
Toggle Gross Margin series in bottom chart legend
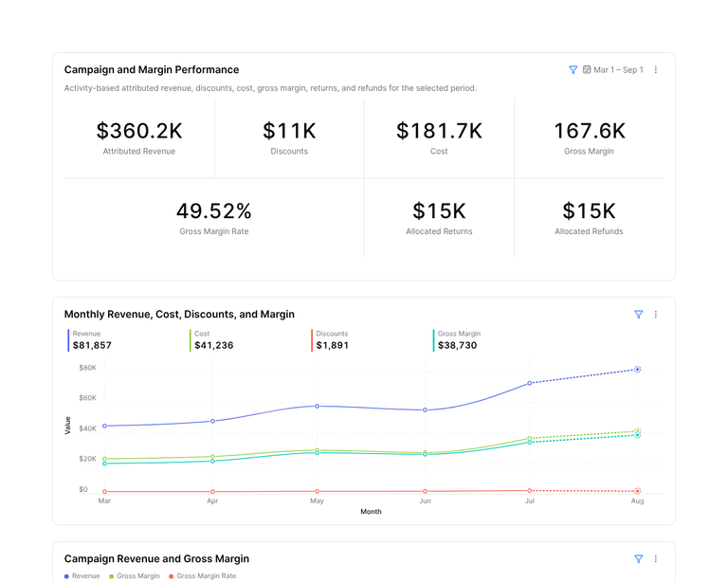[x=135, y=576]
